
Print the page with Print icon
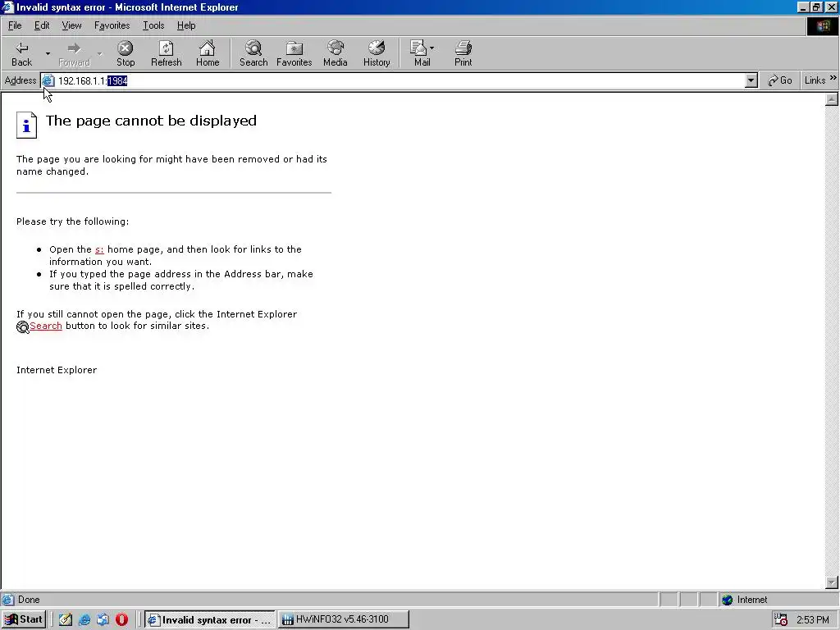[463, 53]
